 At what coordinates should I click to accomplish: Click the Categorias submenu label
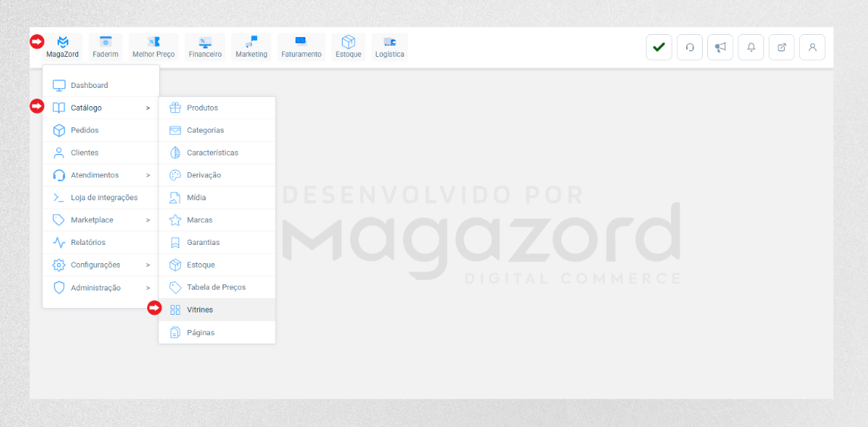click(205, 130)
